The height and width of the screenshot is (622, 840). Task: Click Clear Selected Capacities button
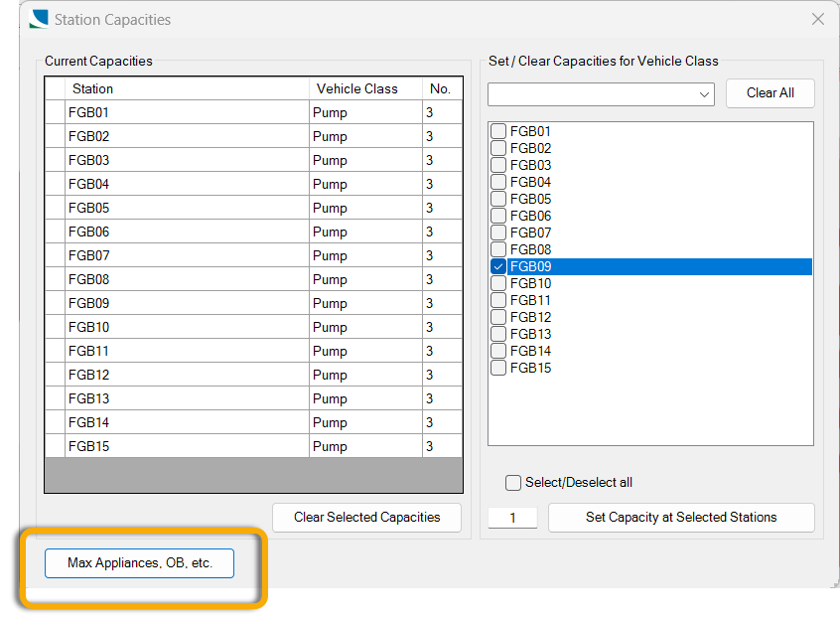[x=366, y=517]
